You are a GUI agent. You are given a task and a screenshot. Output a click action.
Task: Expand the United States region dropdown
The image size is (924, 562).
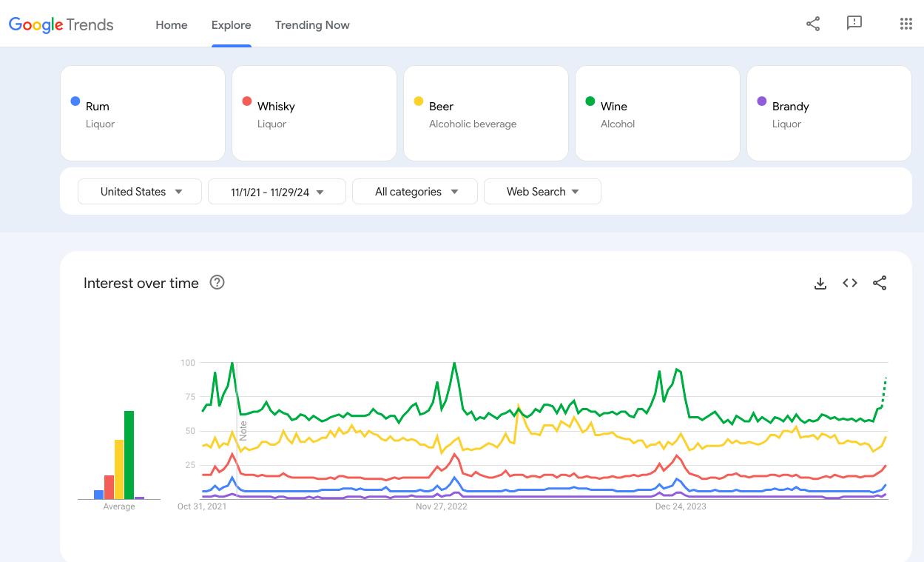click(140, 192)
